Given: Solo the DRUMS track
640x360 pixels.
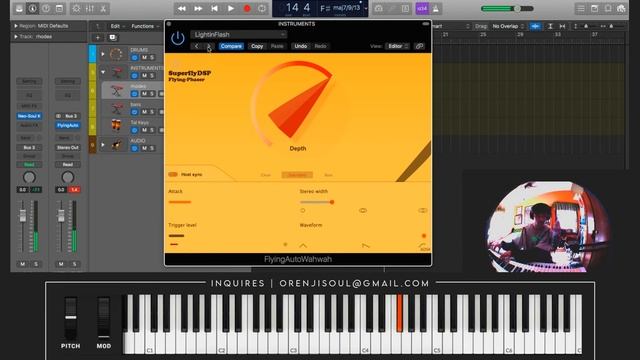Looking at the screenshot, I should click(x=152, y=58).
